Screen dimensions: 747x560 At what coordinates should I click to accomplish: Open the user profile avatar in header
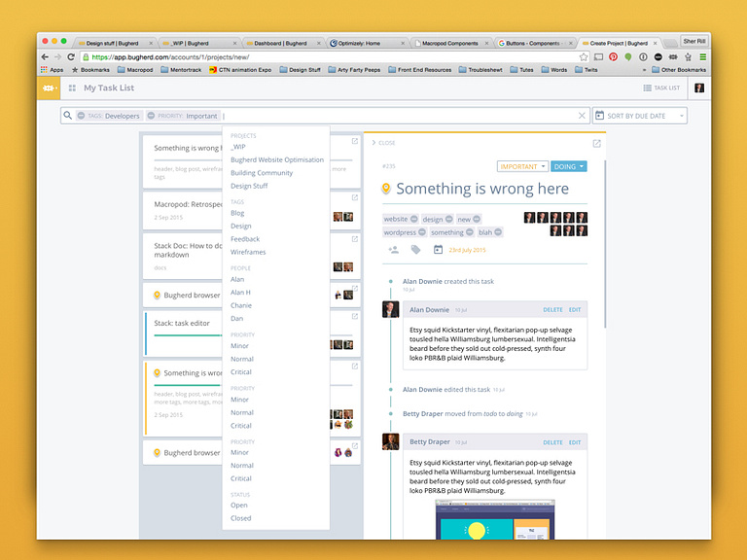point(699,88)
